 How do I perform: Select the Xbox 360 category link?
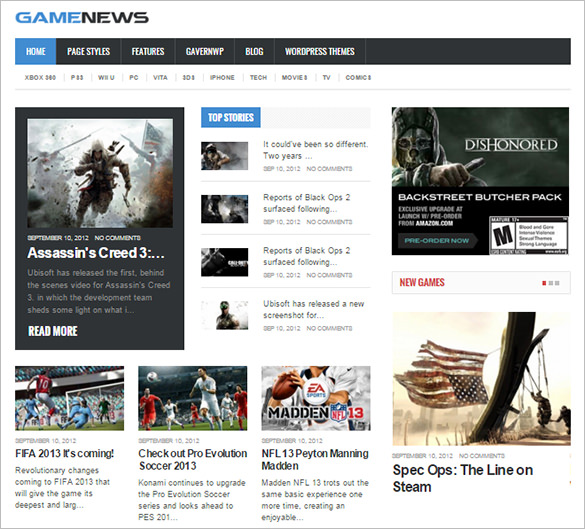[40, 78]
